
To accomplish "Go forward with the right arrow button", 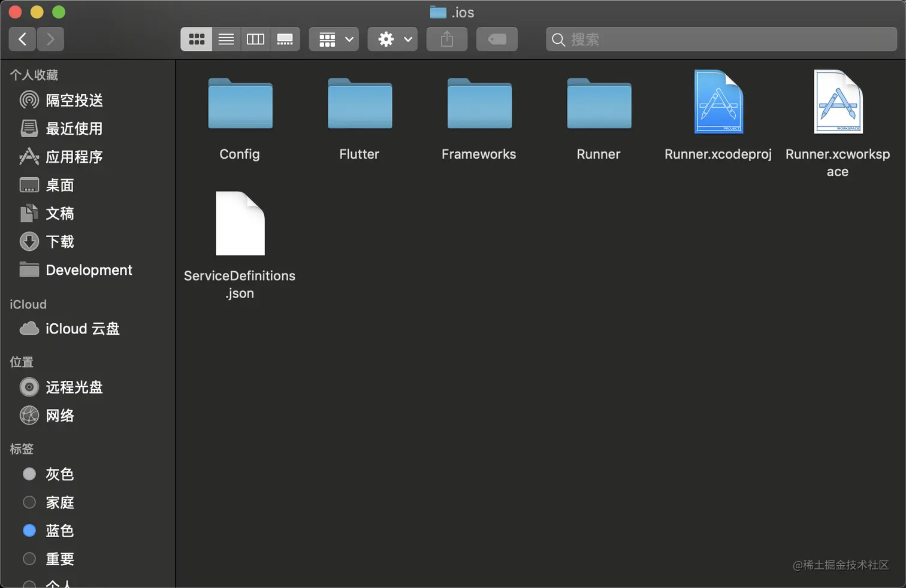I will (x=50, y=40).
